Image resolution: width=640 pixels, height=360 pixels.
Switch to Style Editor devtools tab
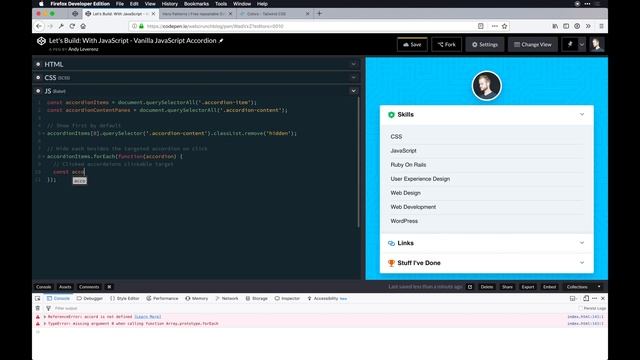pos(125,298)
